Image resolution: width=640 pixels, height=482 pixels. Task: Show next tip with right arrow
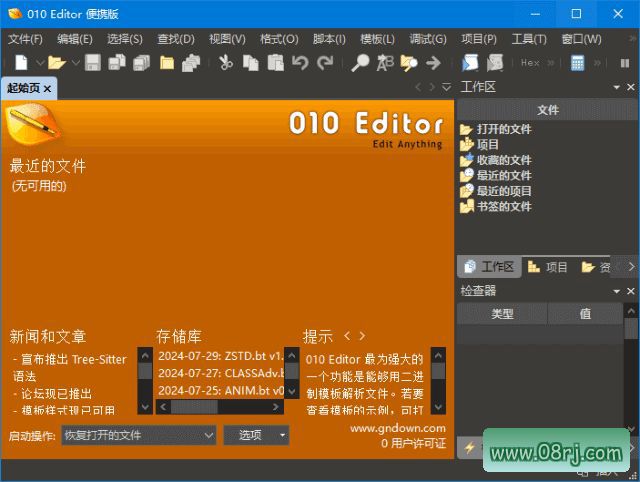(362, 336)
